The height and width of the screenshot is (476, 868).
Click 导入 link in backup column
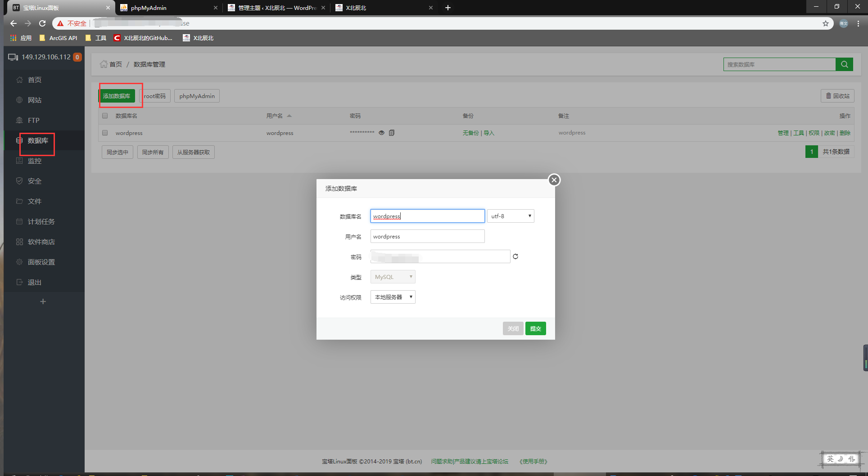pyautogui.click(x=489, y=133)
